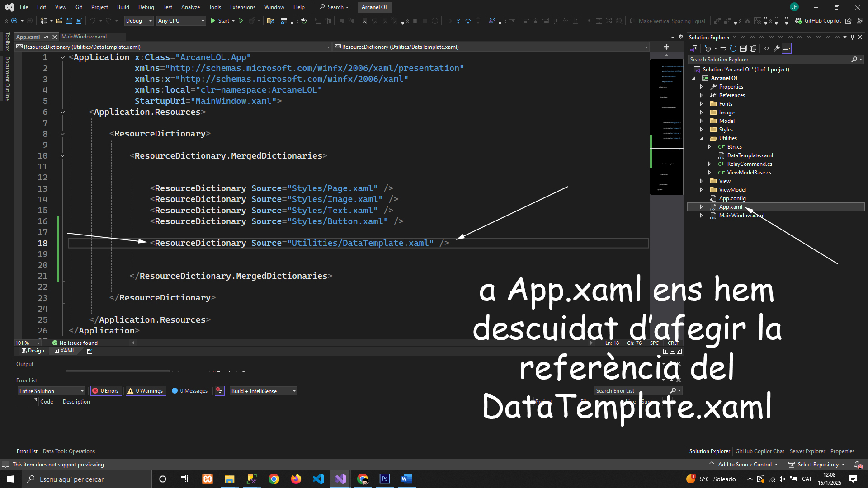Click the Save All toolbar icon

[79, 21]
